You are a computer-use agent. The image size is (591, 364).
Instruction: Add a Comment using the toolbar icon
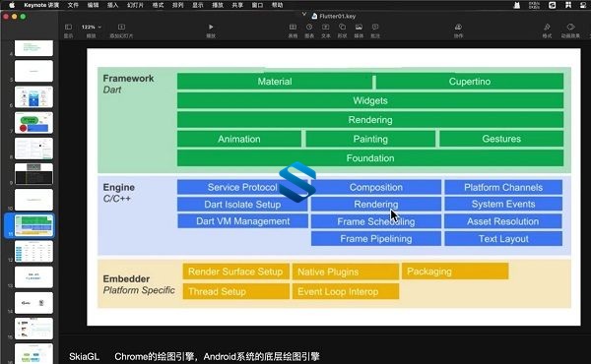pyautogui.click(x=375, y=28)
